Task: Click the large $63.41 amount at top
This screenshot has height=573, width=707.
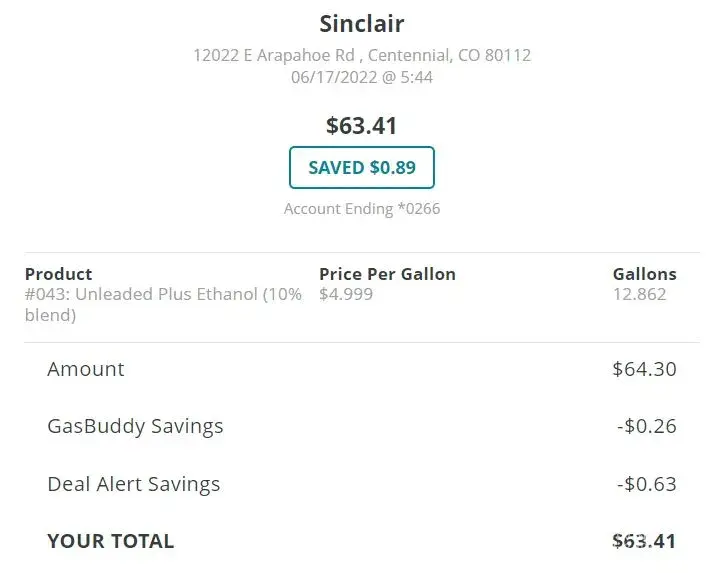Action: pos(361,126)
